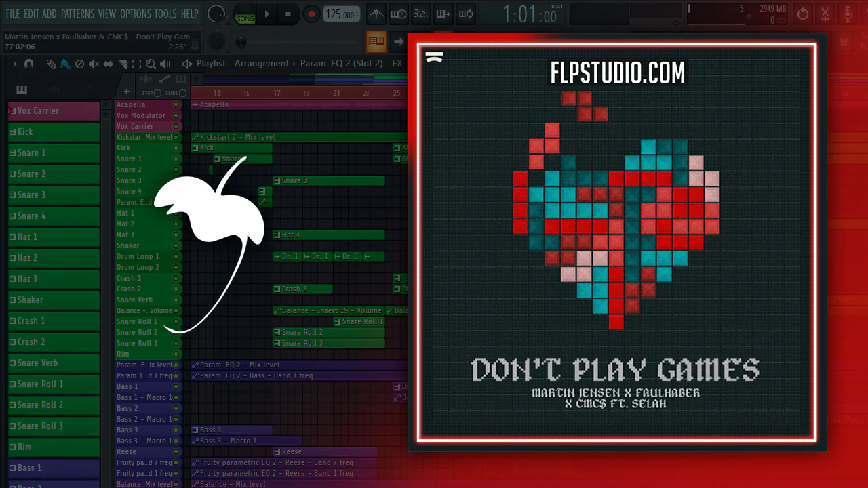Image resolution: width=868 pixels, height=488 pixels.
Task: Select the Zoom magnifier tool
Action: [151, 64]
